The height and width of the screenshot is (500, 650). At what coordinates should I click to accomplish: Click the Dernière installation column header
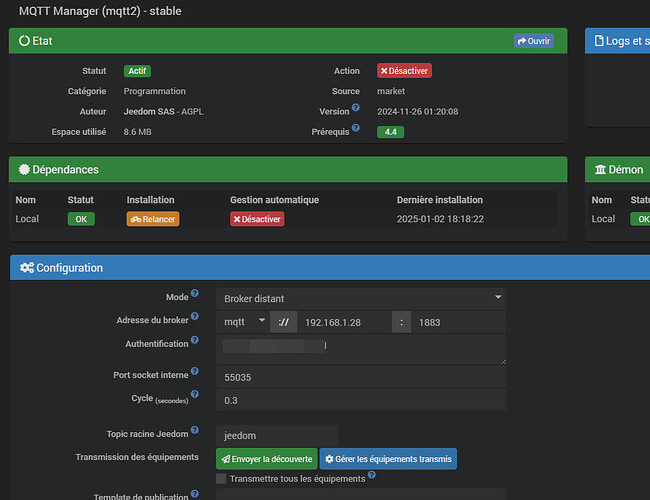(440, 200)
